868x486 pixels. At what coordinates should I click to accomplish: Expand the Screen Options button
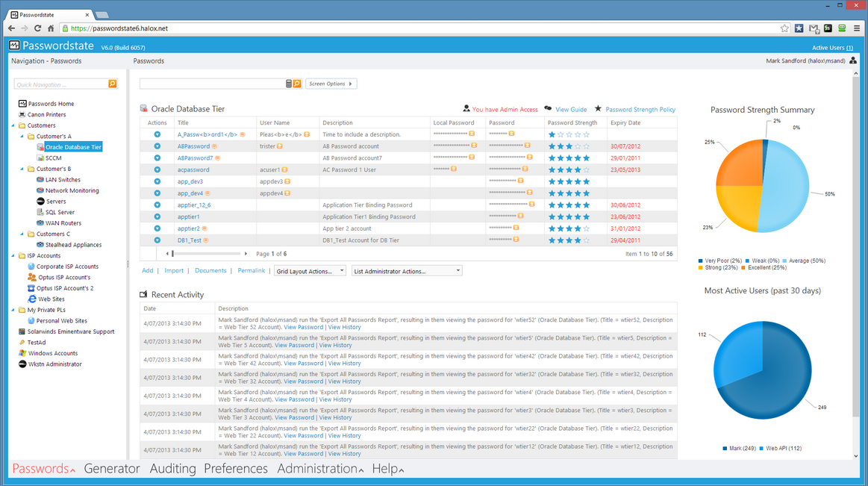click(x=331, y=84)
